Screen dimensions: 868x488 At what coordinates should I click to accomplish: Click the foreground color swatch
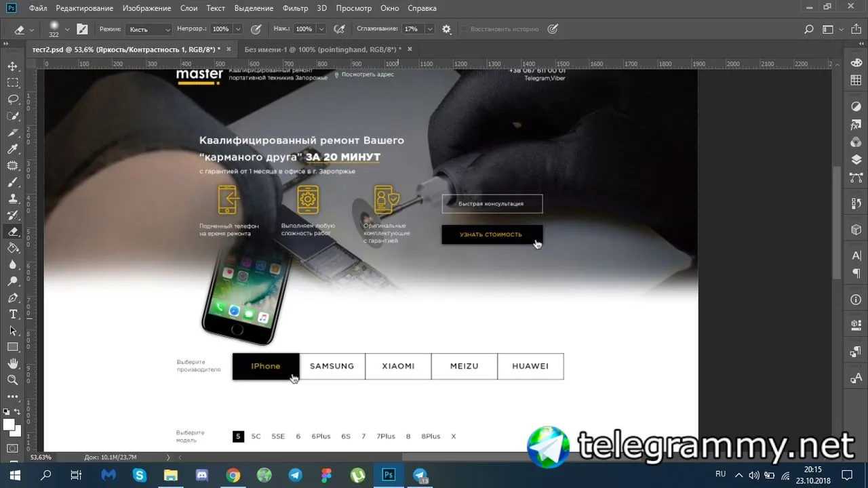pos(9,424)
